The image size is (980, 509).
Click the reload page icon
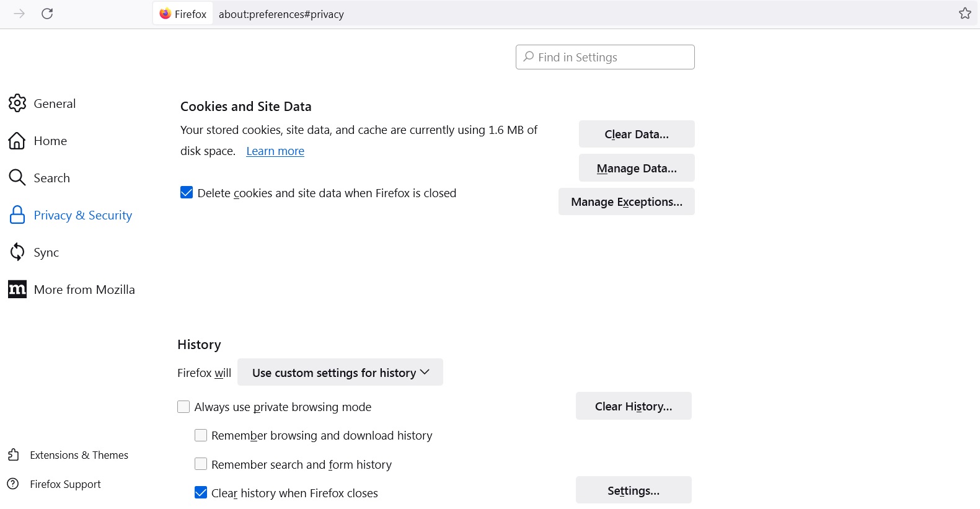(x=47, y=14)
